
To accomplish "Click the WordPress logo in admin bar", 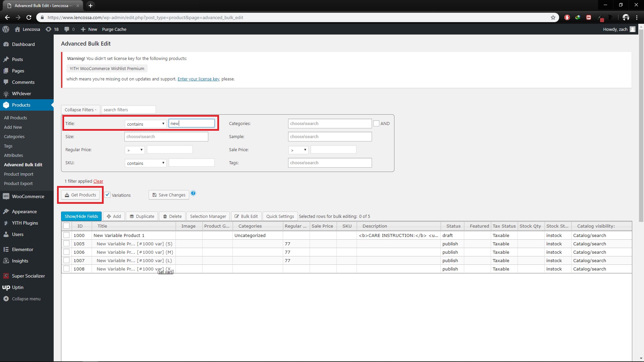I will [x=6, y=29].
